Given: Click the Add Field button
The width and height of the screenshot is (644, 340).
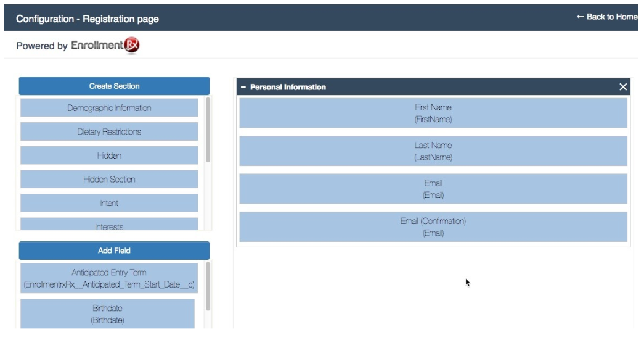Looking at the screenshot, I should pyautogui.click(x=114, y=251).
